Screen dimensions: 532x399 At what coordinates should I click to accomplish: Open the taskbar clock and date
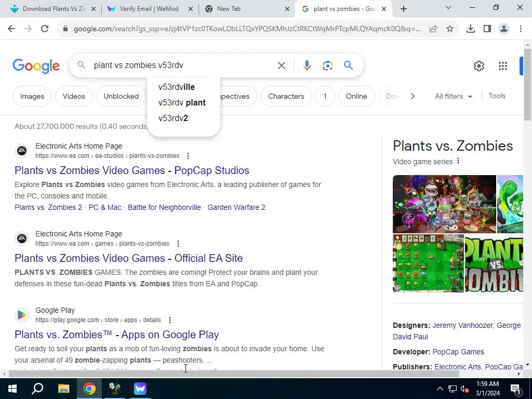click(x=487, y=389)
